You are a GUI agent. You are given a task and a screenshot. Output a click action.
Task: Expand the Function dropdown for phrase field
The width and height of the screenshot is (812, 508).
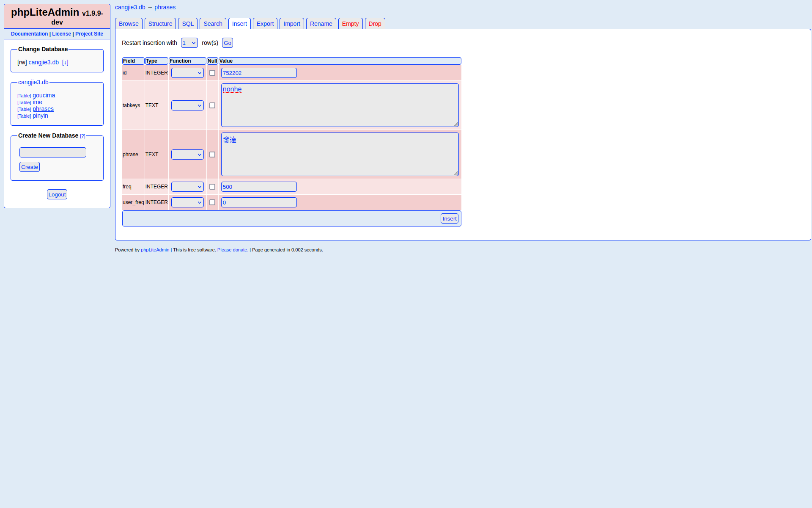click(x=187, y=155)
